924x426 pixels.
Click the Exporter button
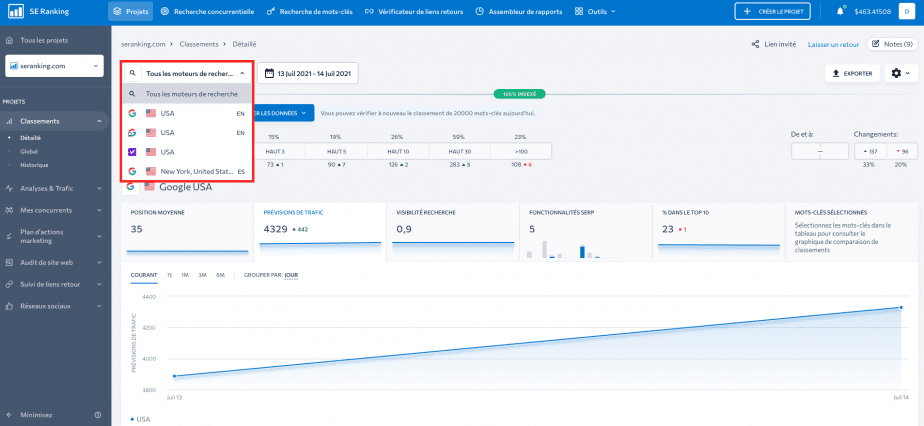point(852,74)
